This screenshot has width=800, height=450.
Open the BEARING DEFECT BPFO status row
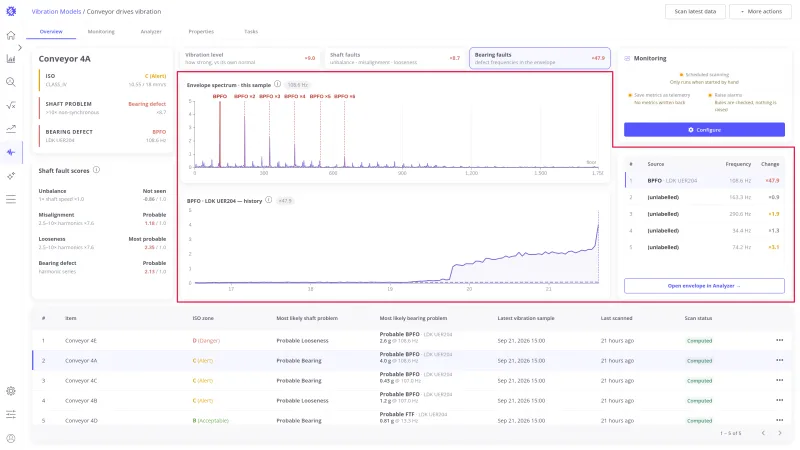(103, 136)
